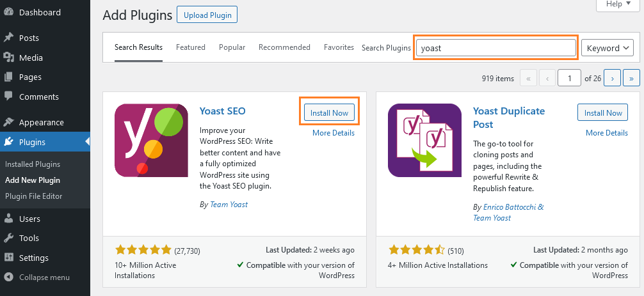Select Add New Plugin submenu item
644x296 pixels.
coord(33,180)
